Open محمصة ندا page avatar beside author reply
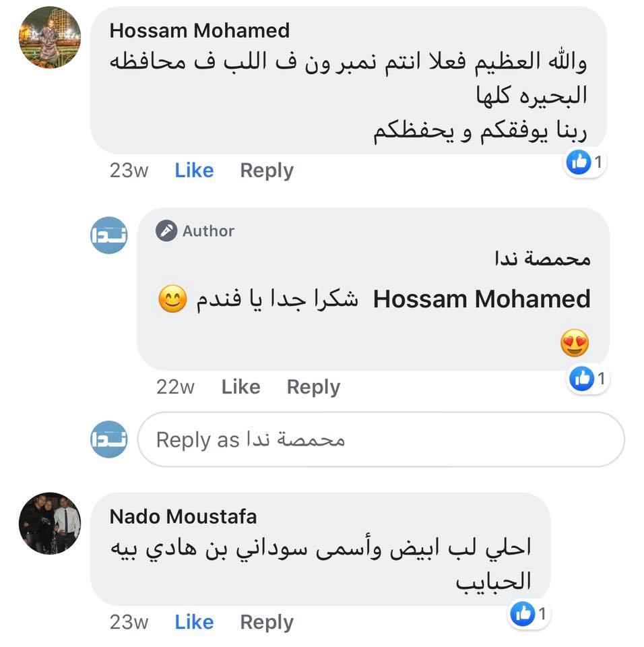Viewport: 644px width, 647px height. tap(109, 235)
